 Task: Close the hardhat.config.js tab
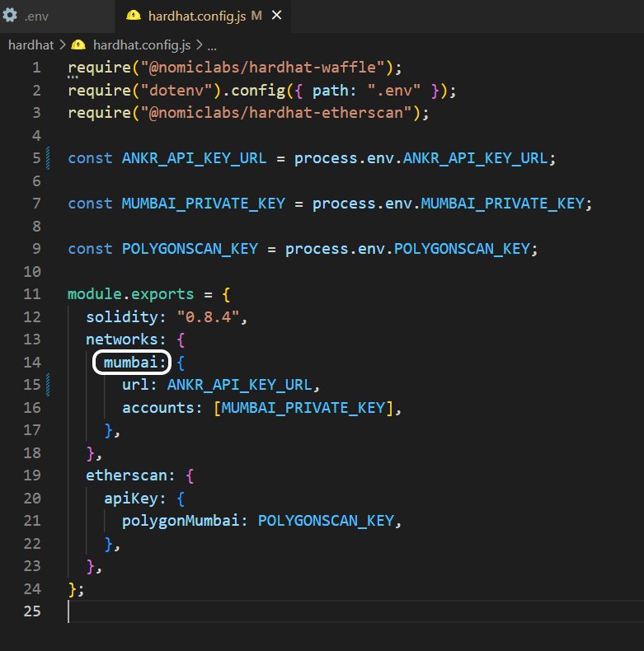(x=276, y=16)
